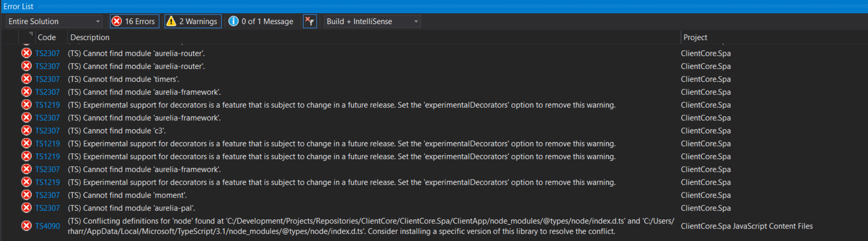The width and height of the screenshot is (868, 241).
Task: Click the error icon beside 'timers' module error
Action: click(x=27, y=79)
